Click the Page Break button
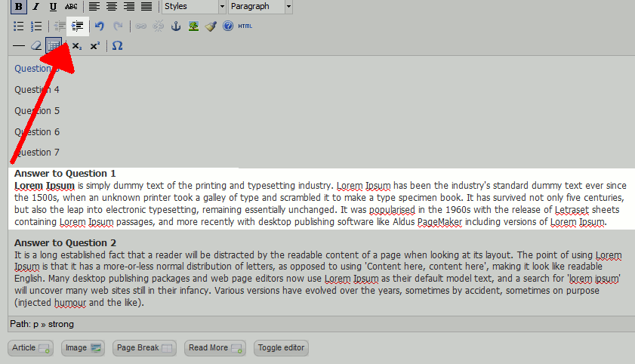Screen dimensions: 635x364 [x=144, y=348]
